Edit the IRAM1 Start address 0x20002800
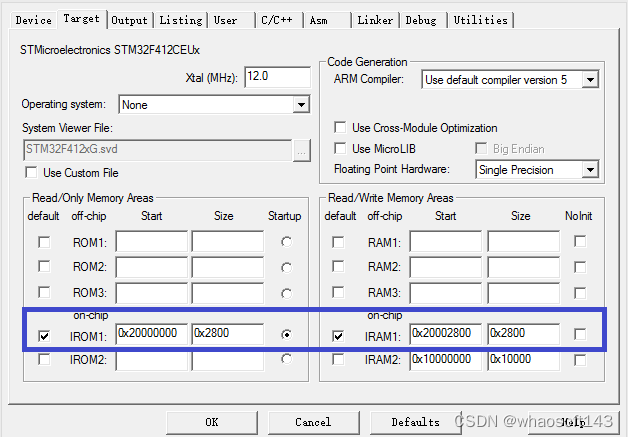Screen dimensions: 628x437 coord(445,334)
